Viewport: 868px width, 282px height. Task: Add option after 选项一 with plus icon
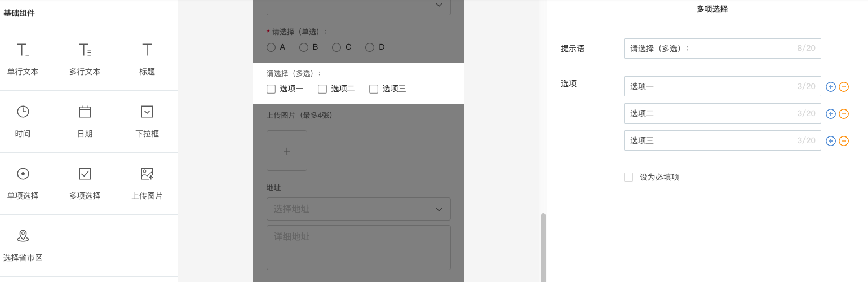coord(831,87)
